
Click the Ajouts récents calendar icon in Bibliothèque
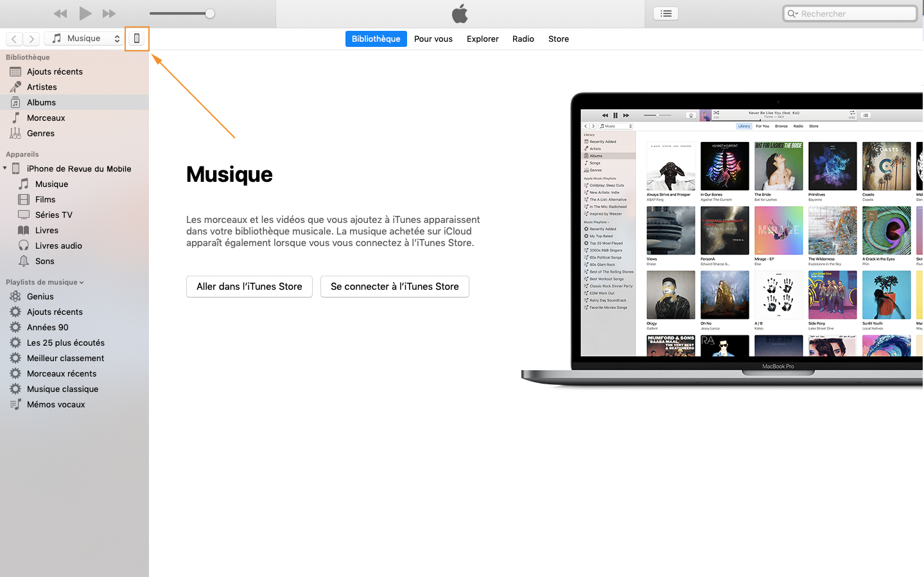pos(15,71)
